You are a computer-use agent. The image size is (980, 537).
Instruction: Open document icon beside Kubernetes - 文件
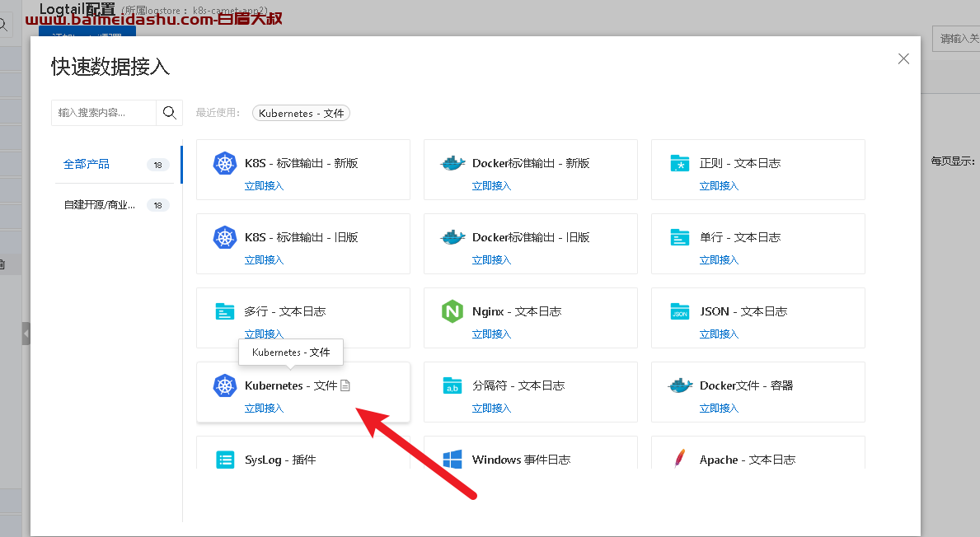(x=346, y=385)
